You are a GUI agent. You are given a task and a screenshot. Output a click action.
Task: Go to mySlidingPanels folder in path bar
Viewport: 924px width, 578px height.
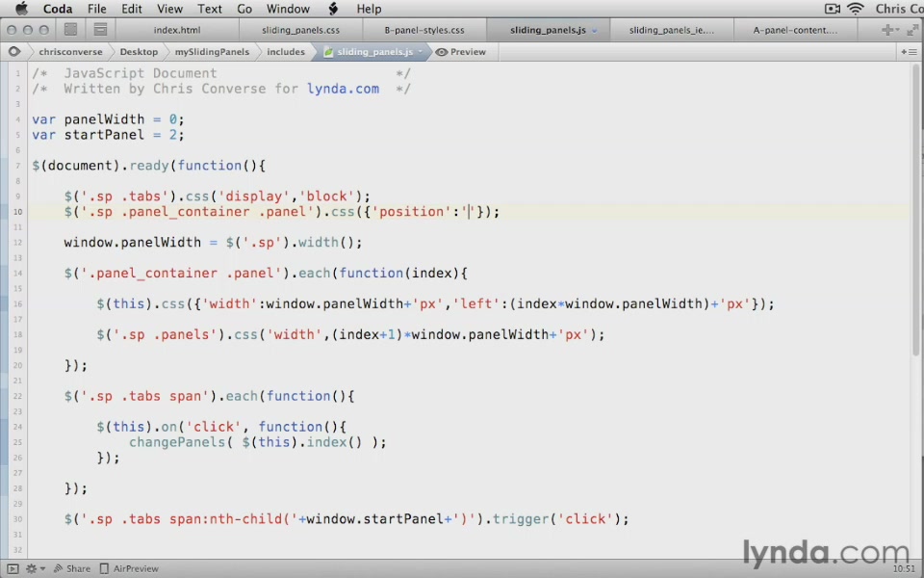pyautogui.click(x=212, y=52)
